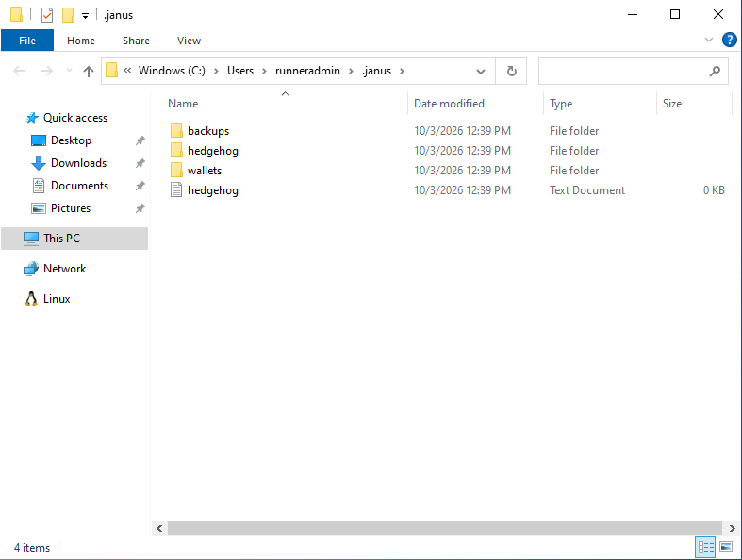Screen dimensions: 742x560
Task: Go back with the Back arrow
Action: click(19, 71)
